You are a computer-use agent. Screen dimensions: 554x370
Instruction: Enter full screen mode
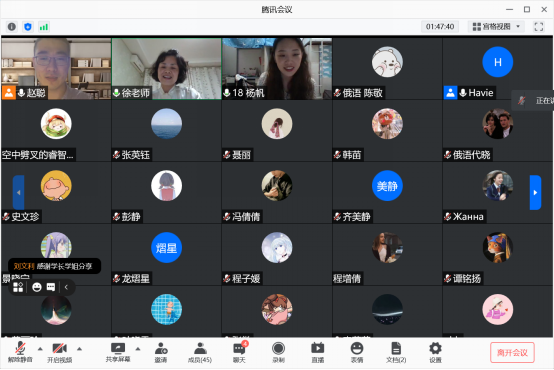coord(538,27)
